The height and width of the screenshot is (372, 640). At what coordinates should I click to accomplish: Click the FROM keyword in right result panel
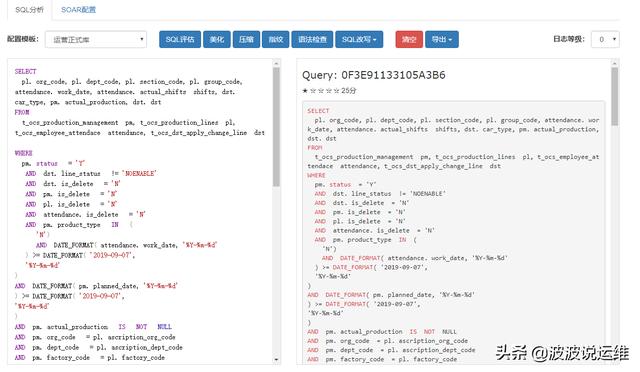click(315, 148)
